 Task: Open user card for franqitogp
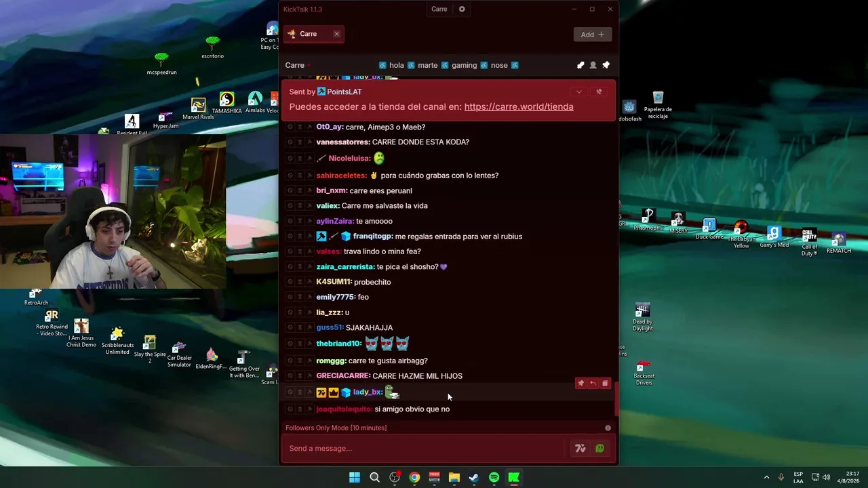(x=373, y=237)
